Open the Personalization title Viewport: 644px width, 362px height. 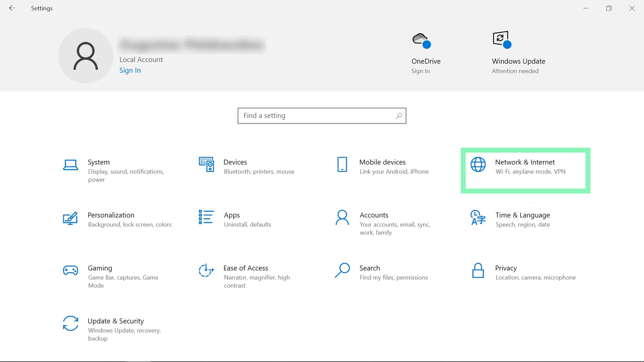coord(111,215)
